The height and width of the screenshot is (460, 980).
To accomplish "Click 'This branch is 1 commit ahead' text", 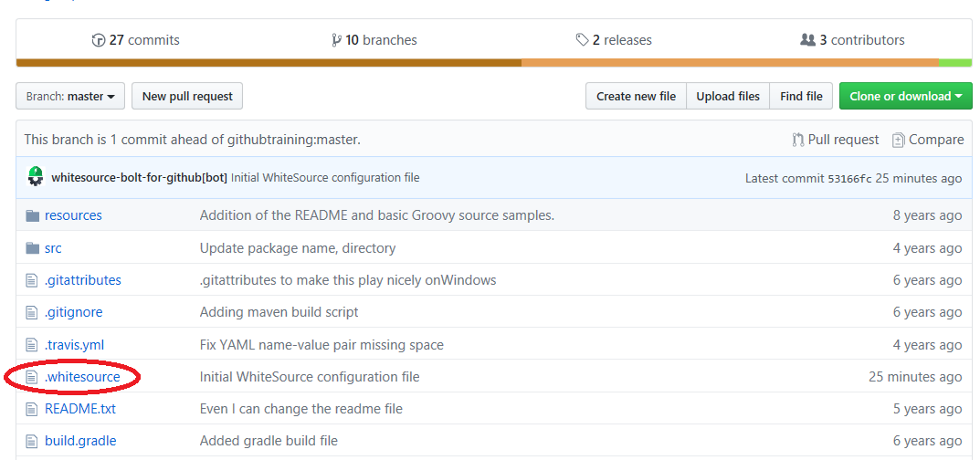I will click(193, 140).
